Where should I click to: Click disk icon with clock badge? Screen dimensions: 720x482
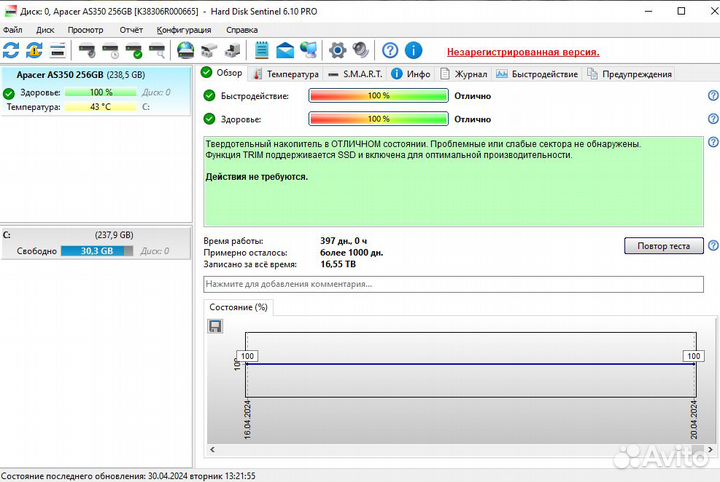[x=110, y=50]
